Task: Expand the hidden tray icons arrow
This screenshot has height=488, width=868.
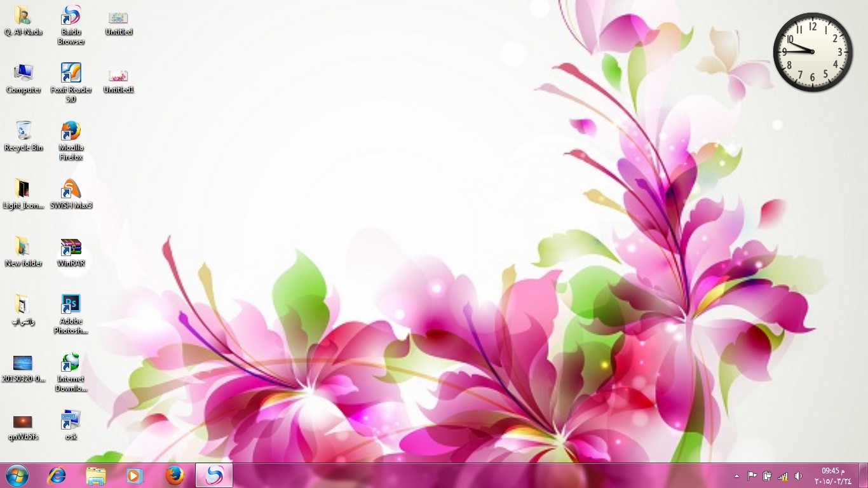Action: [x=736, y=476]
